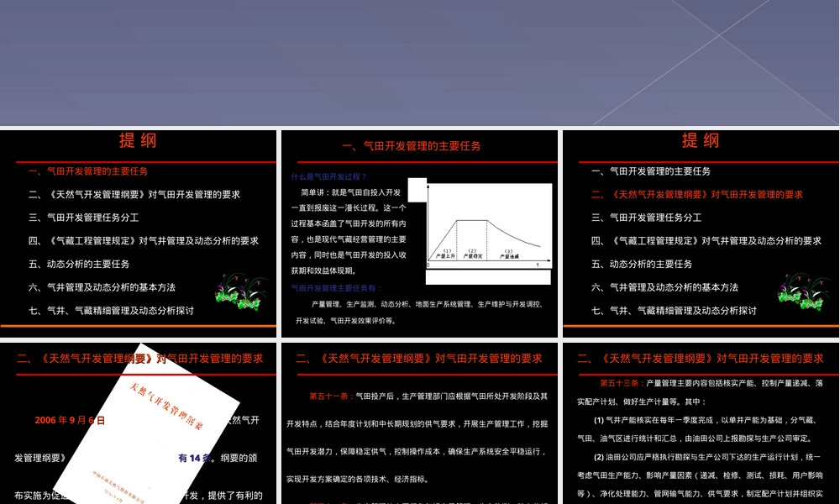Viewport: 840px width, 504px height.
Task: Click the production curve chart image
Action: coord(489,226)
